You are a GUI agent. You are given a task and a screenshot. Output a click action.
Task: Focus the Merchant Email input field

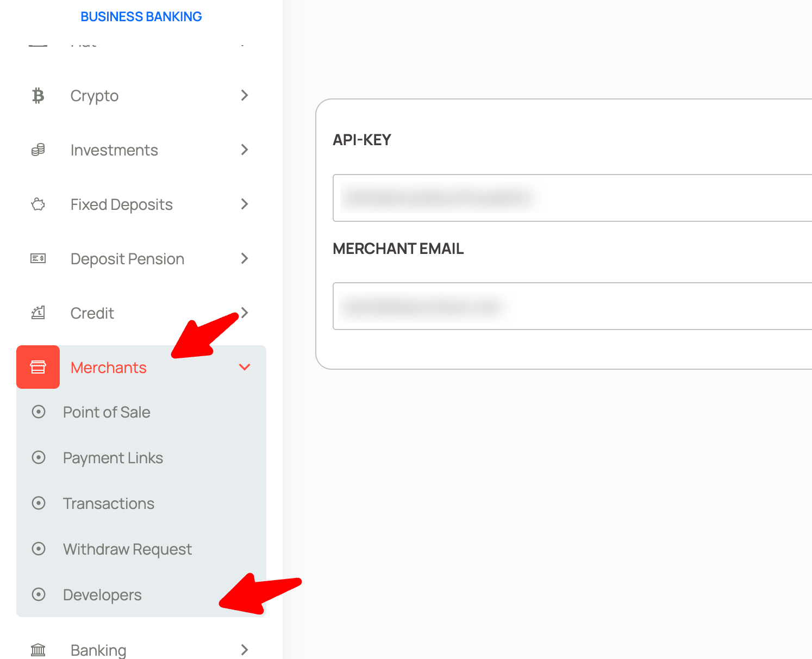(x=571, y=306)
